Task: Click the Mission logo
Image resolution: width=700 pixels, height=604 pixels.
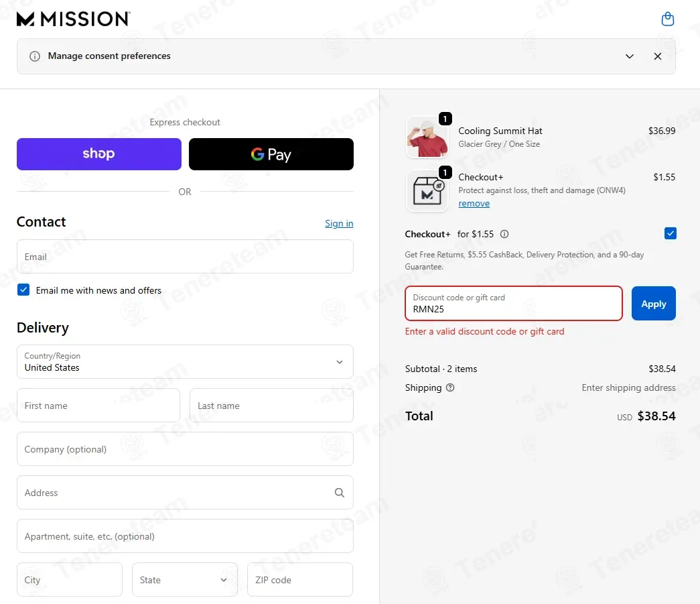Action: point(74,19)
